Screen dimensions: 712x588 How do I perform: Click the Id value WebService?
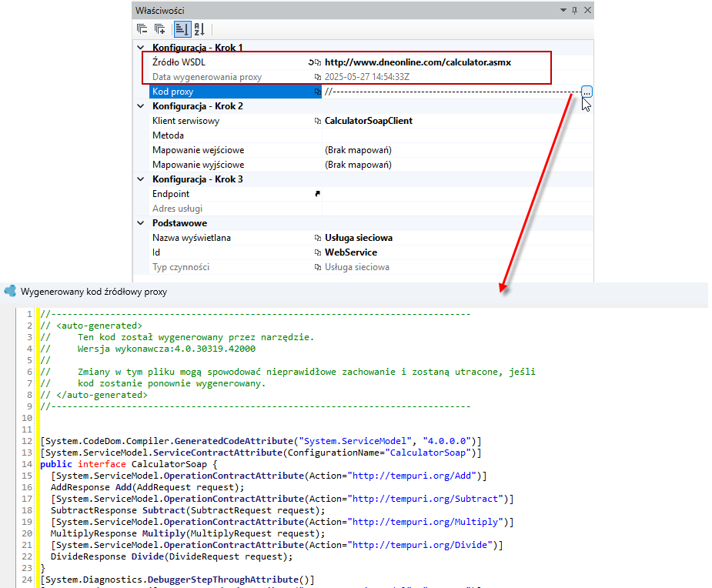[x=350, y=252]
